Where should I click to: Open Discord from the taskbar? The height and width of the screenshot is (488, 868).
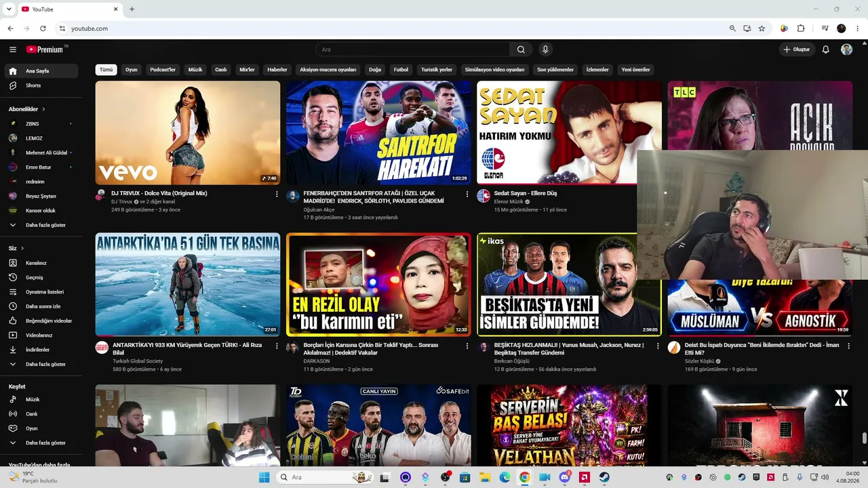click(565, 477)
